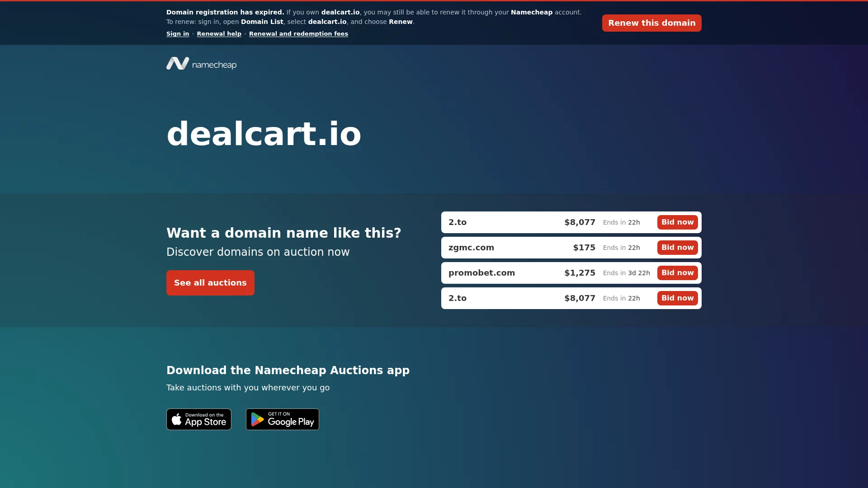The image size is (868, 488).
Task: Click the Ends in 3d 22h text
Action: [x=626, y=273]
